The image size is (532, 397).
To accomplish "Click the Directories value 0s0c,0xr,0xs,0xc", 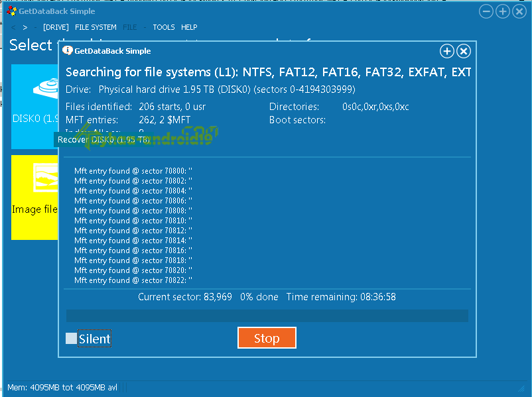I will pos(375,107).
